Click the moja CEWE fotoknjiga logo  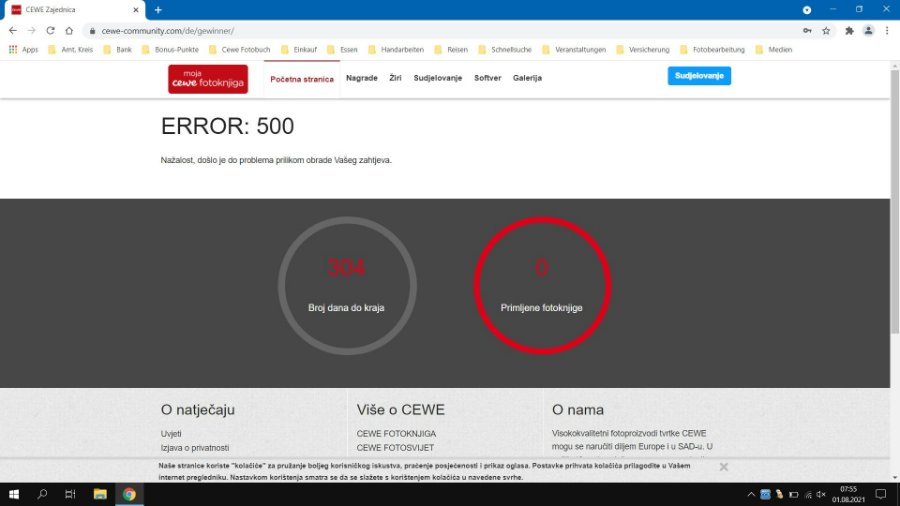click(x=208, y=79)
